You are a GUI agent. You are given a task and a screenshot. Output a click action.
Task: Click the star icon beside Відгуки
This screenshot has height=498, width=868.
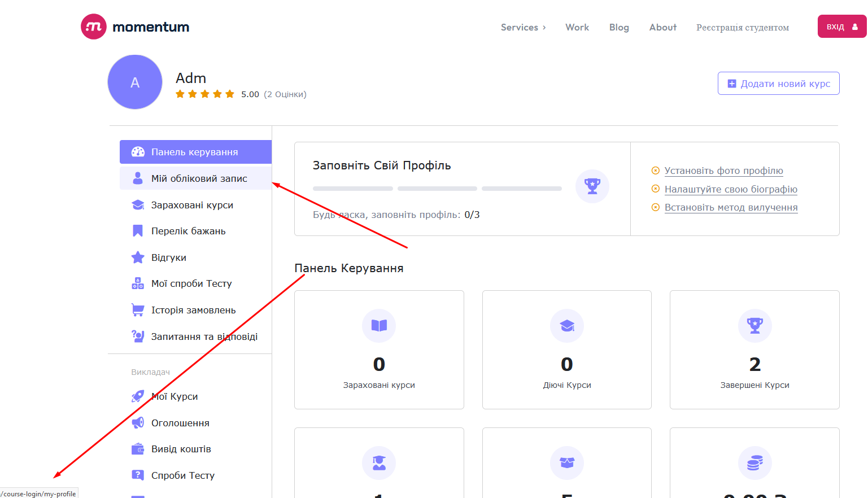(138, 257)
